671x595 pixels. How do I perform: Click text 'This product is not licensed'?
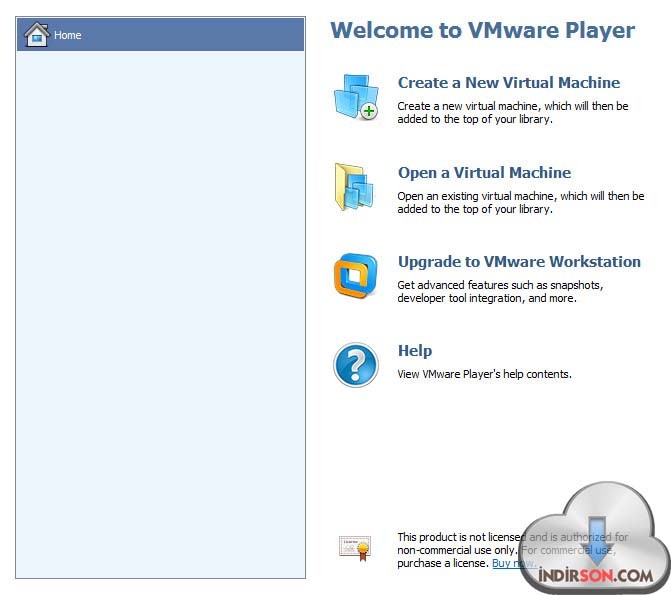(x=462, y=537)
